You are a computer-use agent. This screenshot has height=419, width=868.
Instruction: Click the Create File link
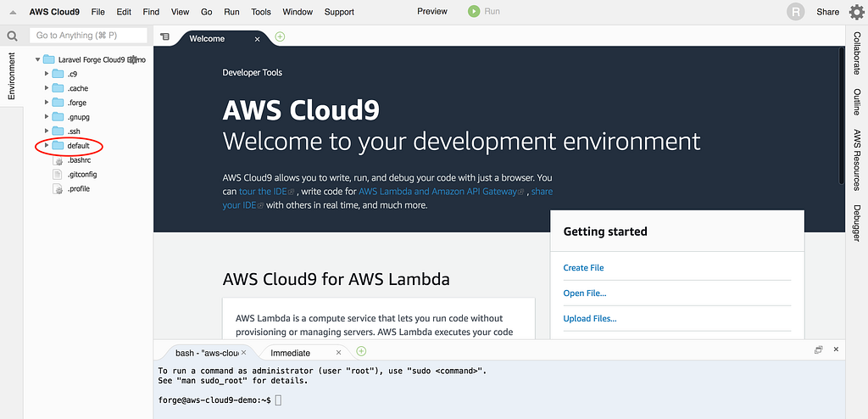[x=583, y=268]
